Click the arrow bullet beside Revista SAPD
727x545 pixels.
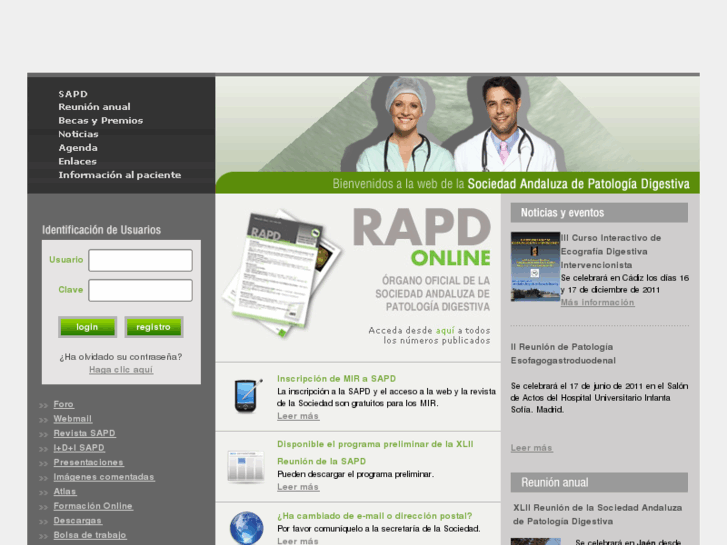(44, 434)
